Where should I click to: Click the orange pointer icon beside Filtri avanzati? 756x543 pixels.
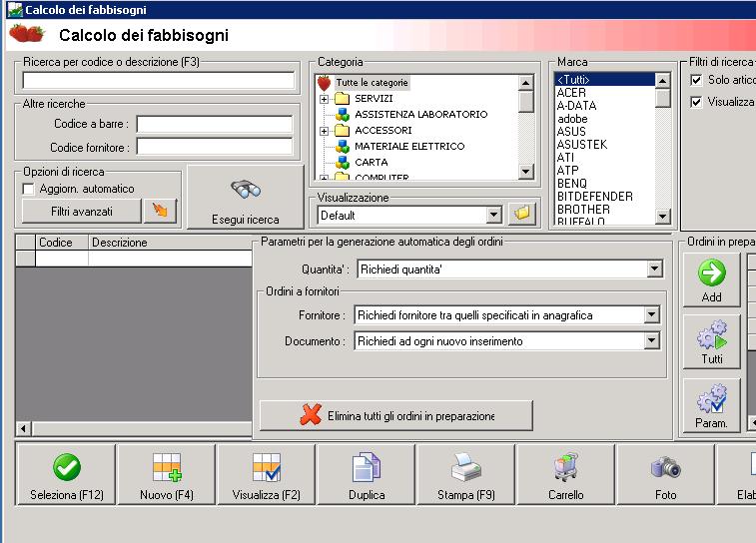[160, 211]
